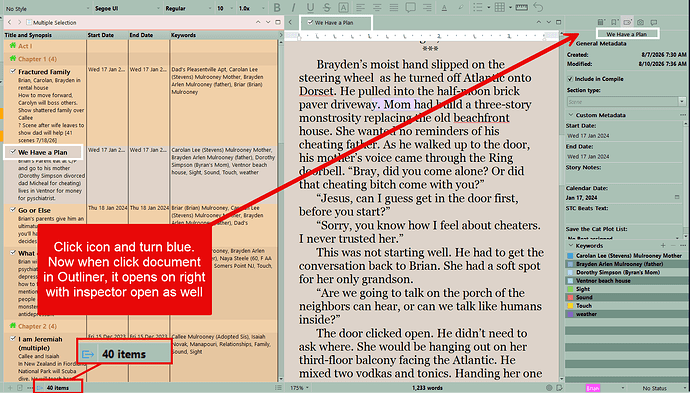This screenshot has height=393, width=690.
Task: Open the Segoe UI font dropdown
Action: 127,8
